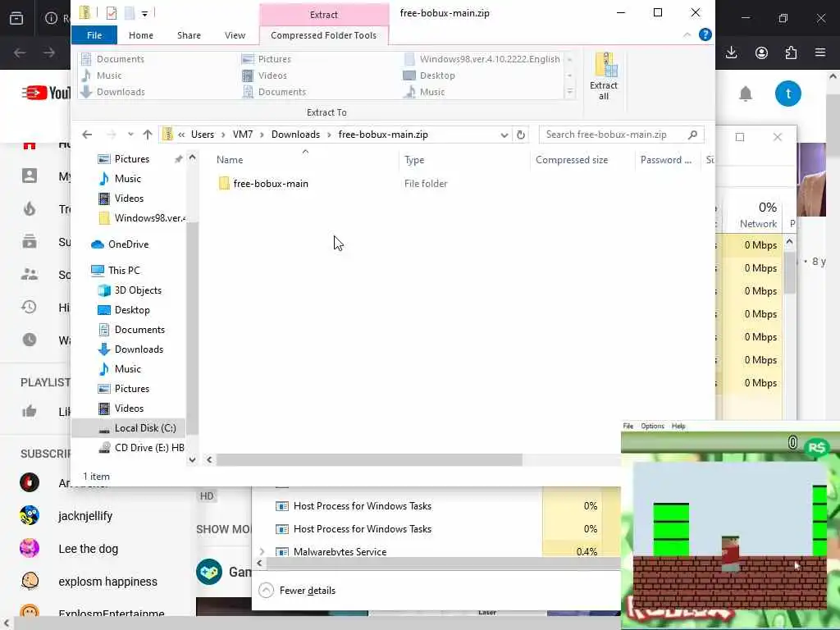Click the horizontal scrollbar in file list
The image size is (840, 630).
368,459
